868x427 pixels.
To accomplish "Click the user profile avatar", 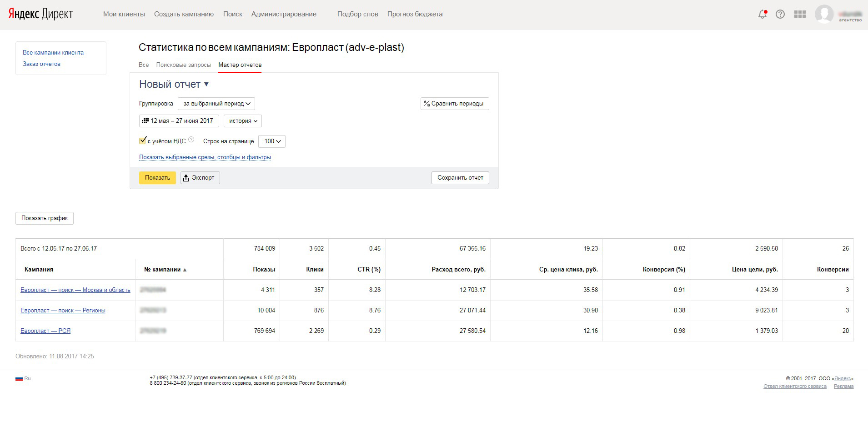I will coord(824,14).
